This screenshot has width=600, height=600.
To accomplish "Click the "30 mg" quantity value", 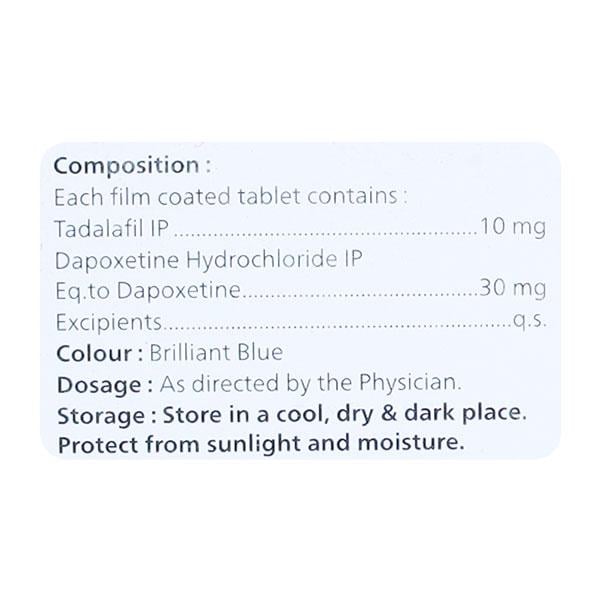I will click(513, 290).
